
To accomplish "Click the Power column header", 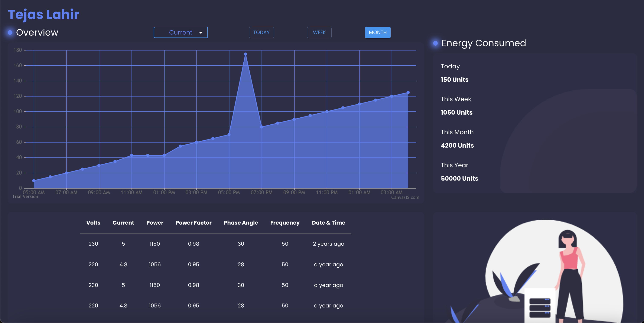I will click(155, 222).
